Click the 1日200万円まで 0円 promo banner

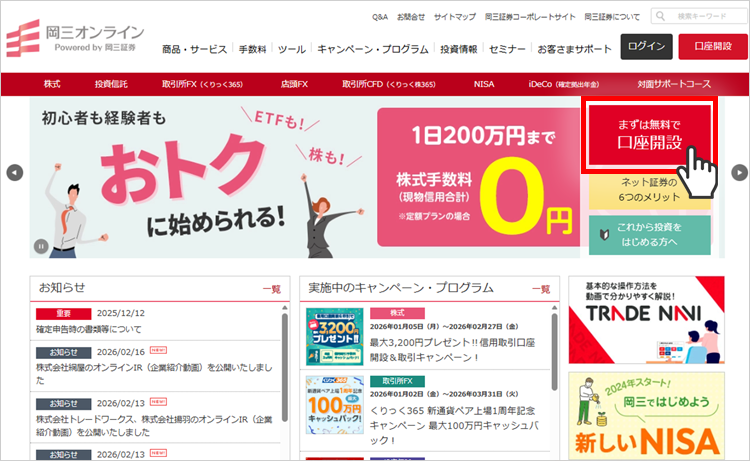pos(478,177)
